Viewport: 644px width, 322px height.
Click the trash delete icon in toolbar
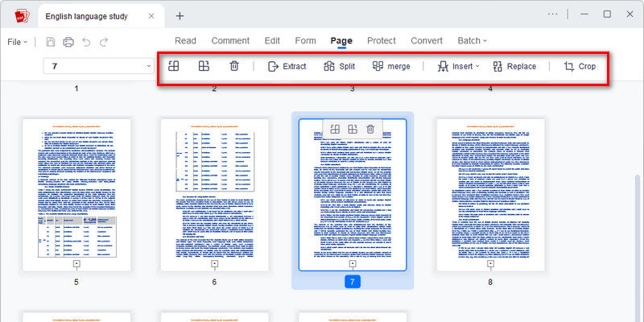(x=234, y=66)
